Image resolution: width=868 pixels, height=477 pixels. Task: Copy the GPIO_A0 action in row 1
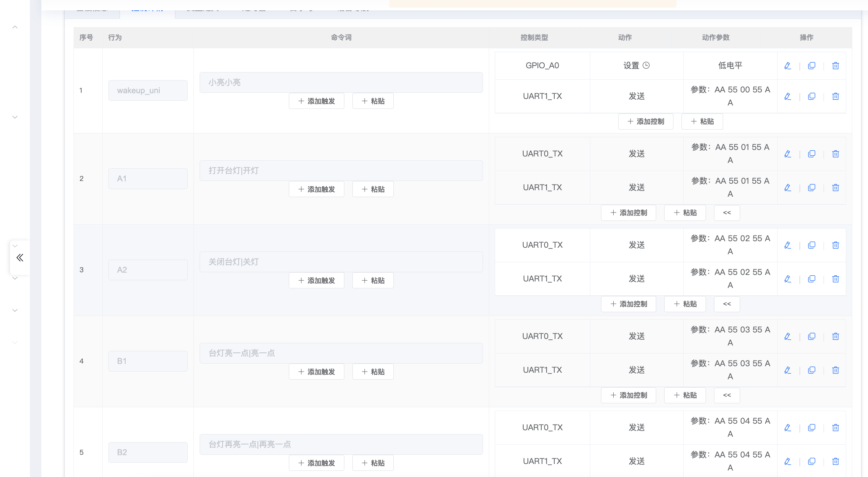[x=812, y=65]
